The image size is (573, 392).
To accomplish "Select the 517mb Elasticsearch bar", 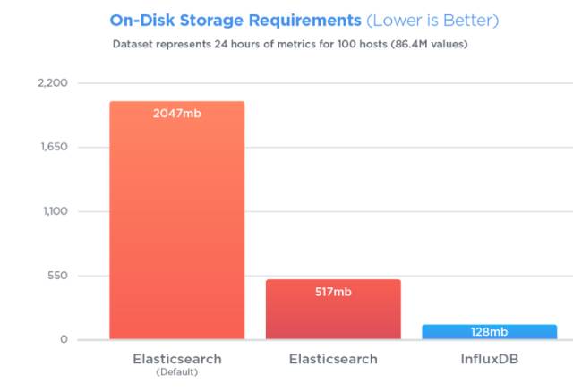I will coord(333,310).
